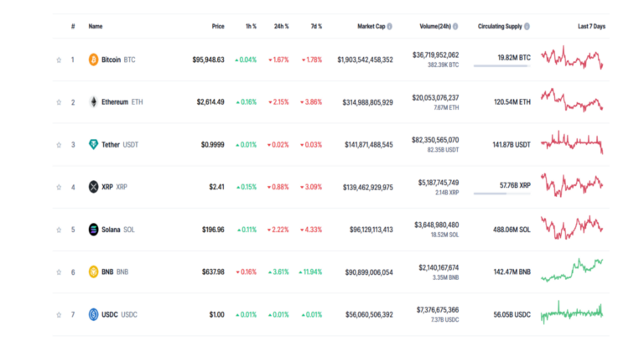Open BNB's green 7-day sparkline chart

tap(572, 270)
